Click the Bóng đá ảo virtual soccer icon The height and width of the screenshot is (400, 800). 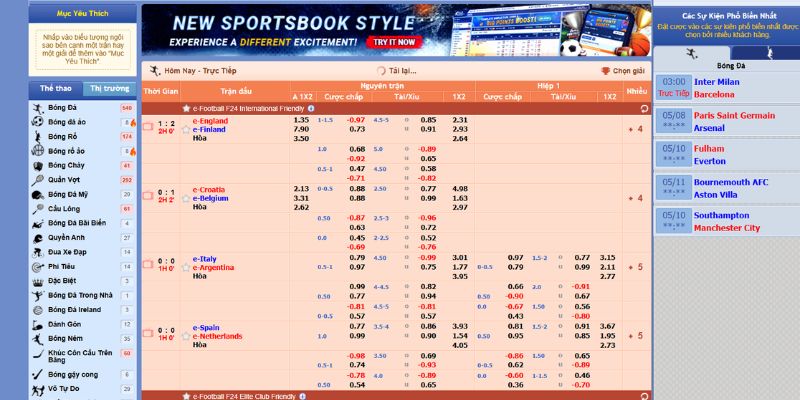[x=37, y=122]
